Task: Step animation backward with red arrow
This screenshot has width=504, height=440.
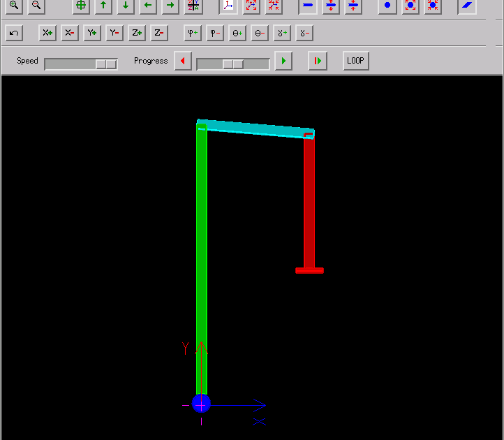Action: (183, 61)
